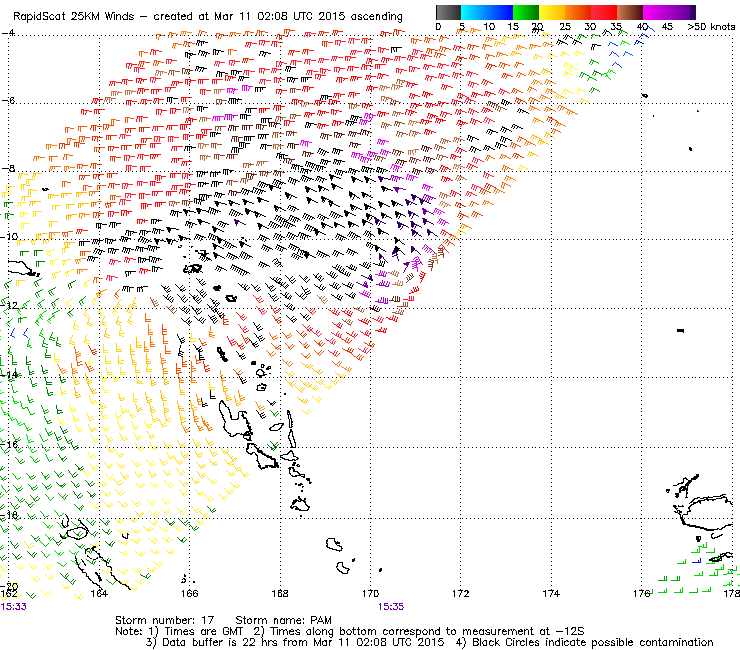Click note "1) Times are GMT"
The width and height of the screenshot is (740, 650).
(196, 632)
